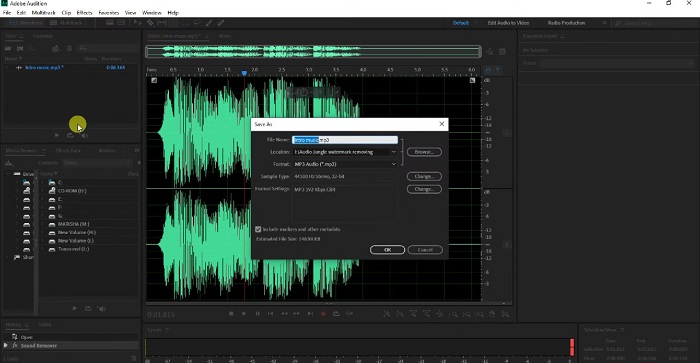
Task: Click waveform overview navigator bar
Action: tap(313, 52)
